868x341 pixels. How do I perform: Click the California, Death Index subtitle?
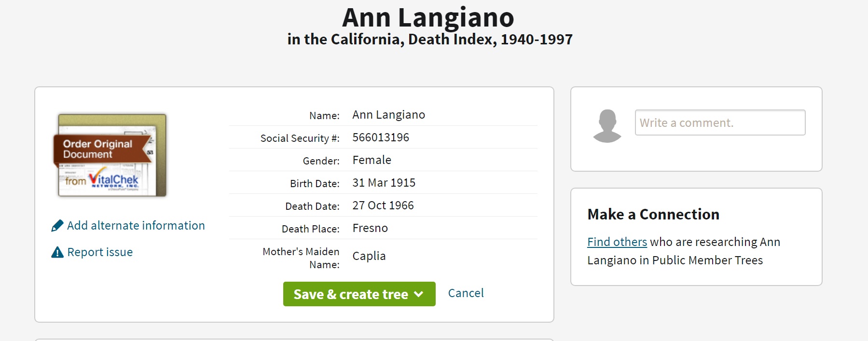coord(430,40)
